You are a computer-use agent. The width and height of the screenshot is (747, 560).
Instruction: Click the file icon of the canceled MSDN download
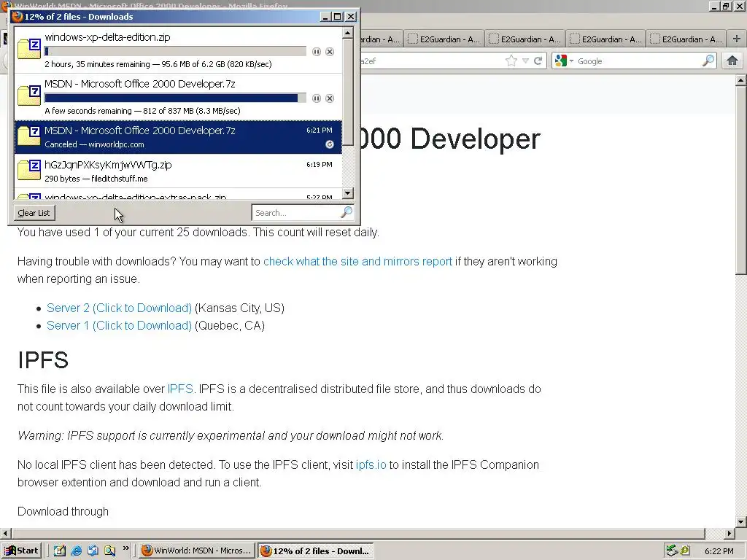(x=29, y=137)
